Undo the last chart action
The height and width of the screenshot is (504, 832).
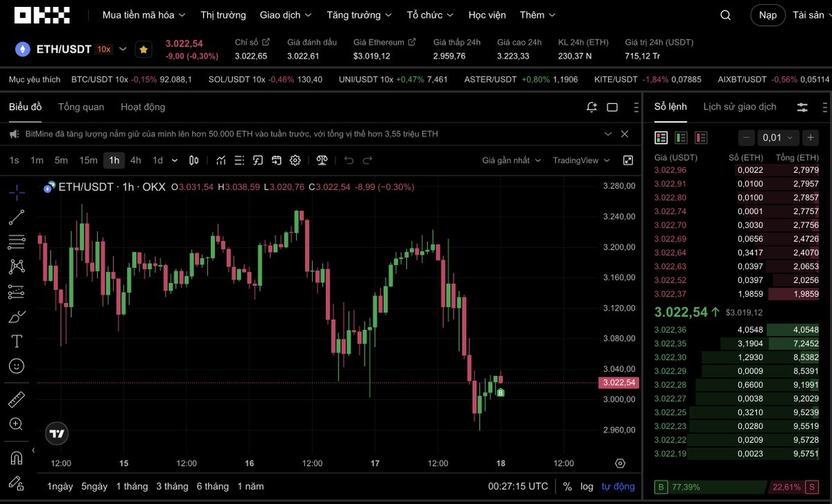tap(349, 160)
